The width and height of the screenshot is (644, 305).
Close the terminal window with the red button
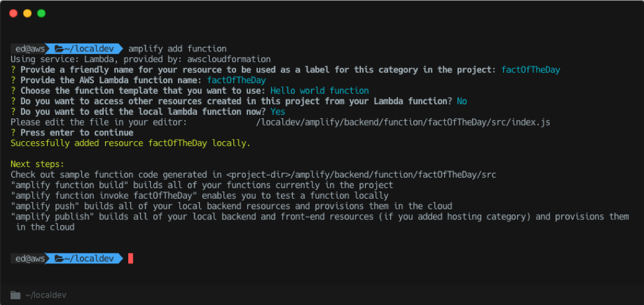(13, 13)
